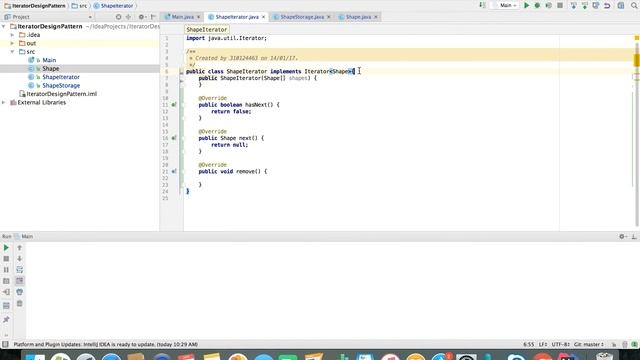Open the project panel gear settings

142,17
